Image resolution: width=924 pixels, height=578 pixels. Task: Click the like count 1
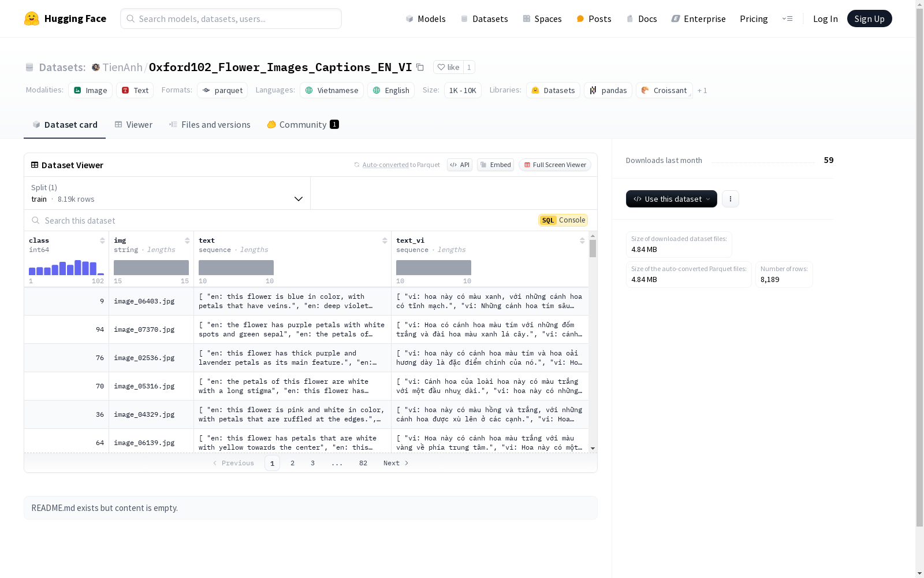pyautogui.click(x=469, y=67)
